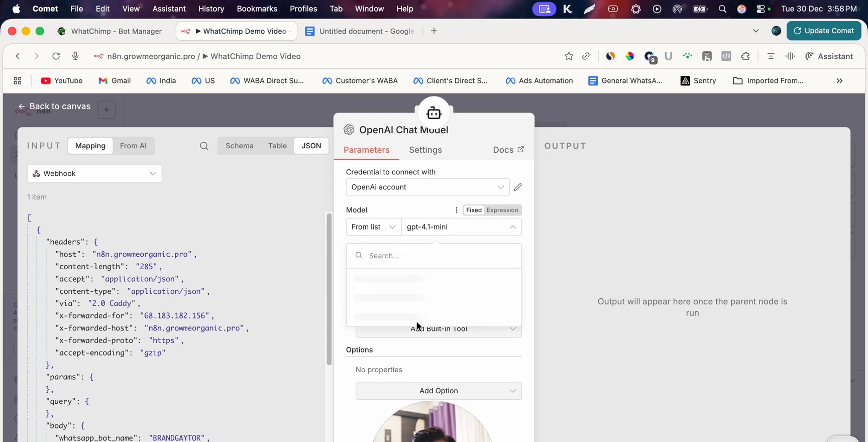
Task: Click the screen mirroring menu bar icon
Action: click(544, 9)
